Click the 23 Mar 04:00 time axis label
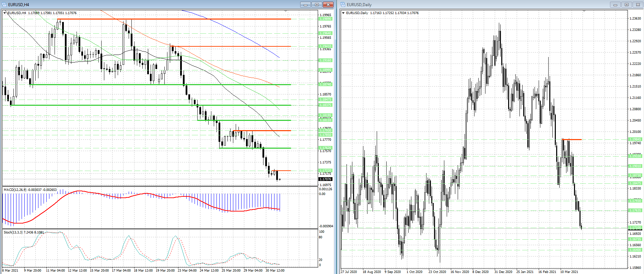The width and height of the screenshot is (644, 274). [187, 271]
